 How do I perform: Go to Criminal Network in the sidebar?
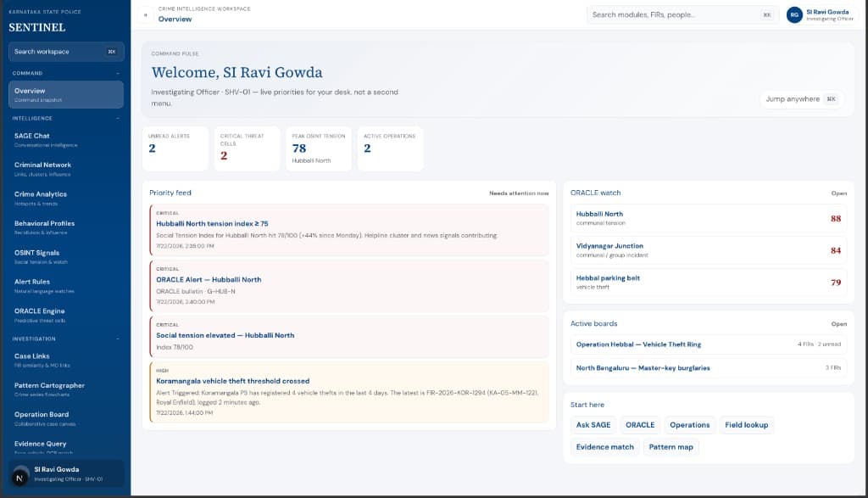[66, 169]
